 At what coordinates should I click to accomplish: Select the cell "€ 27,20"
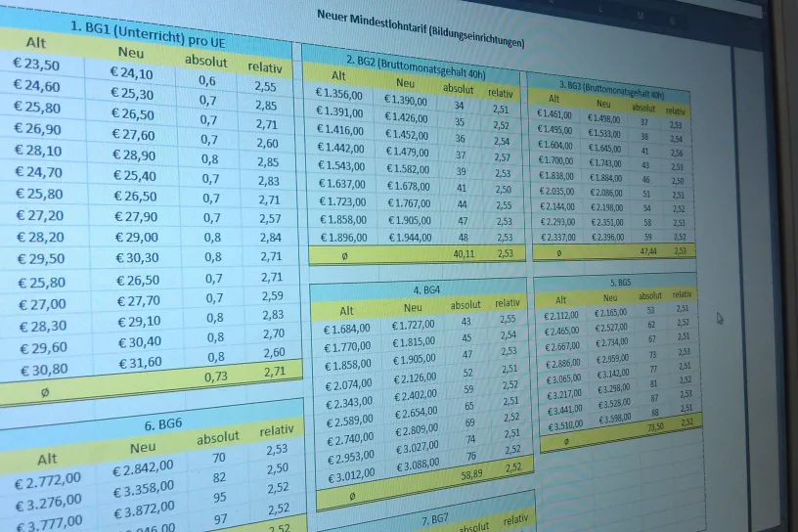click(40, 215)
